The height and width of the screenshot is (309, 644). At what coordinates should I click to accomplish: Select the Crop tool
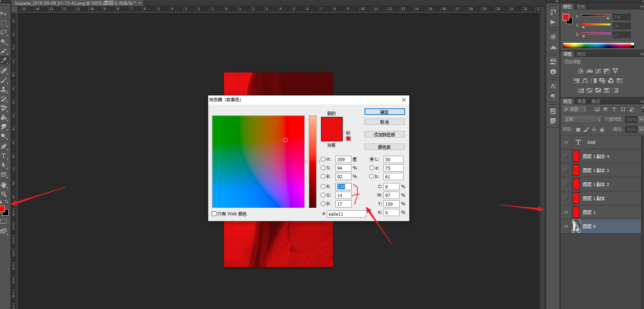[4, 51]
